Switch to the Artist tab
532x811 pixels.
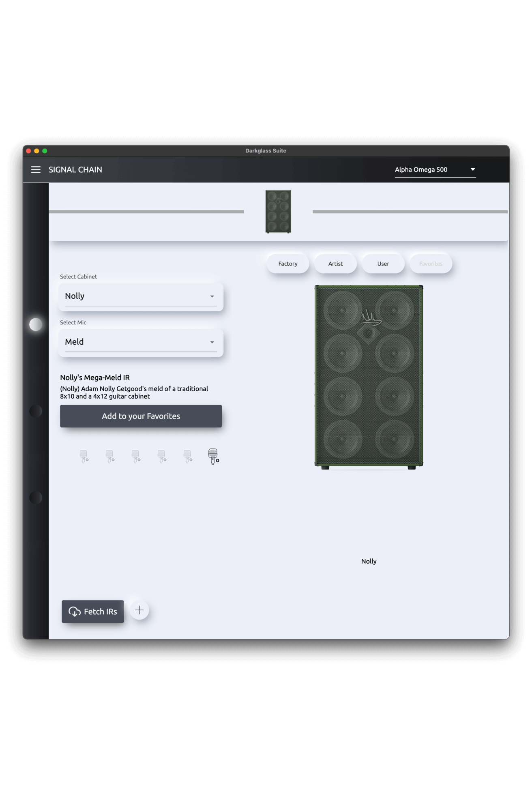335,264
